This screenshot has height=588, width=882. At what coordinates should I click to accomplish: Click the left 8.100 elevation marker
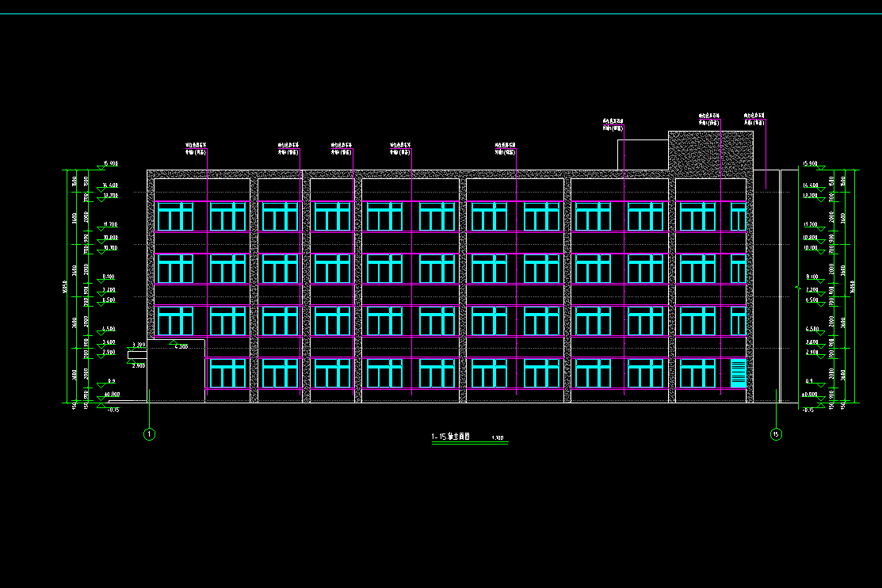[x=109, y=277]
